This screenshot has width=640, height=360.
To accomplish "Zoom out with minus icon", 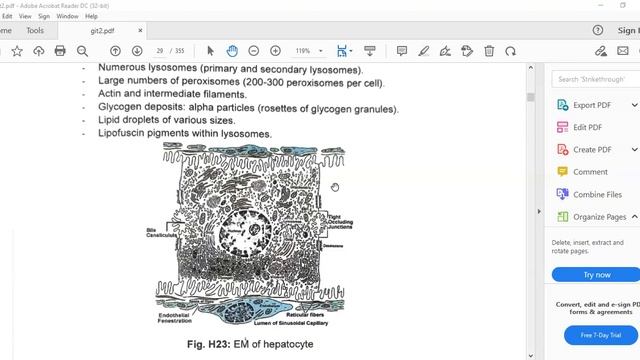I will click(x=253, y=51).
